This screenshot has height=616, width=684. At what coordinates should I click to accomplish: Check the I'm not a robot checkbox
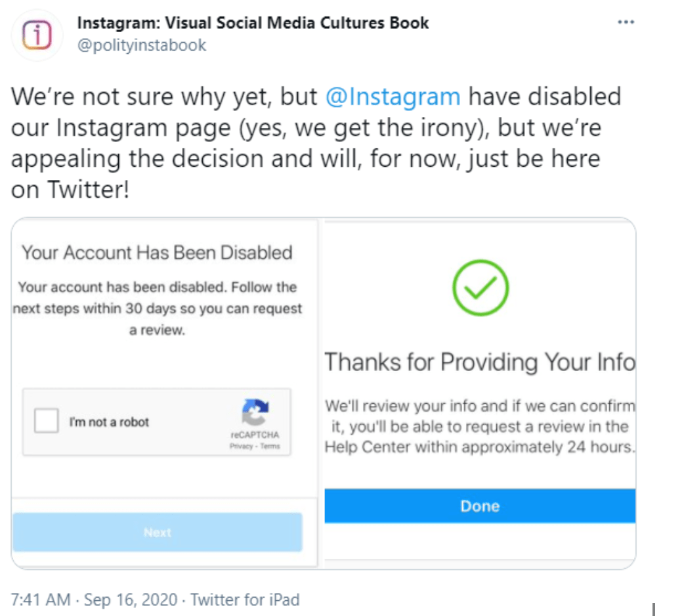coord(47,422)
